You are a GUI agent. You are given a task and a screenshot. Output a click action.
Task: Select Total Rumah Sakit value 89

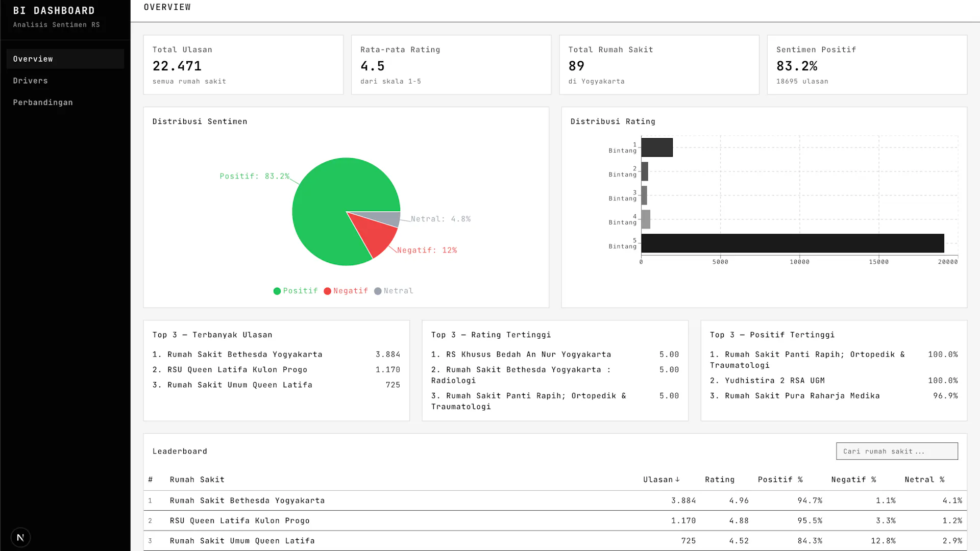(x=576, y=66)
